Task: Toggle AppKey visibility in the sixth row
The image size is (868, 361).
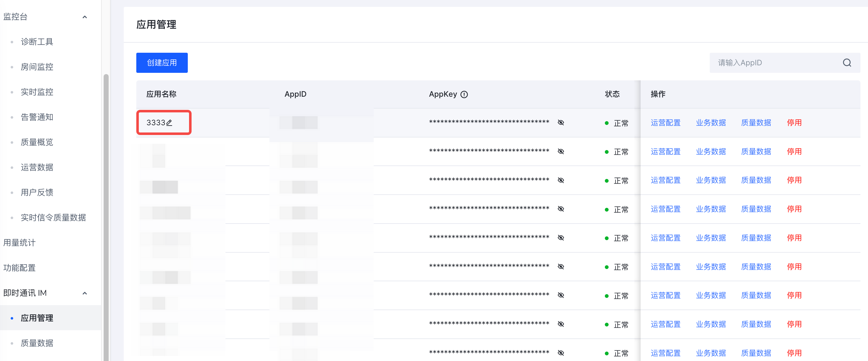Action: (x=561, y=267)
